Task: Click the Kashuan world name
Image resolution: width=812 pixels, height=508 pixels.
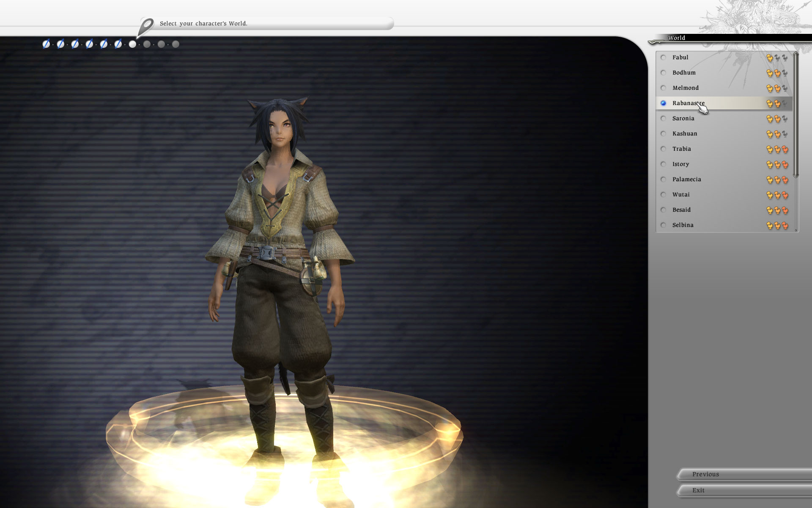Action: pyautogui.click(x=685, y=134)
